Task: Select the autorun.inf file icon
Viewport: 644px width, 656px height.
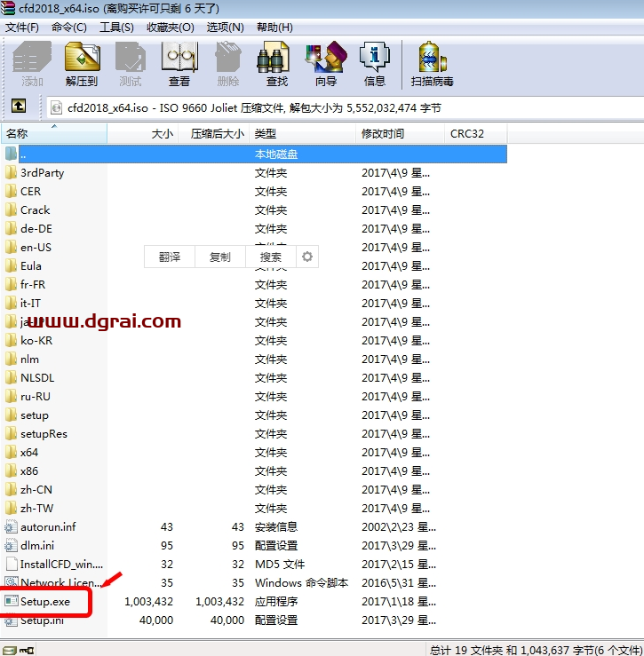Action: coord(11,526)
